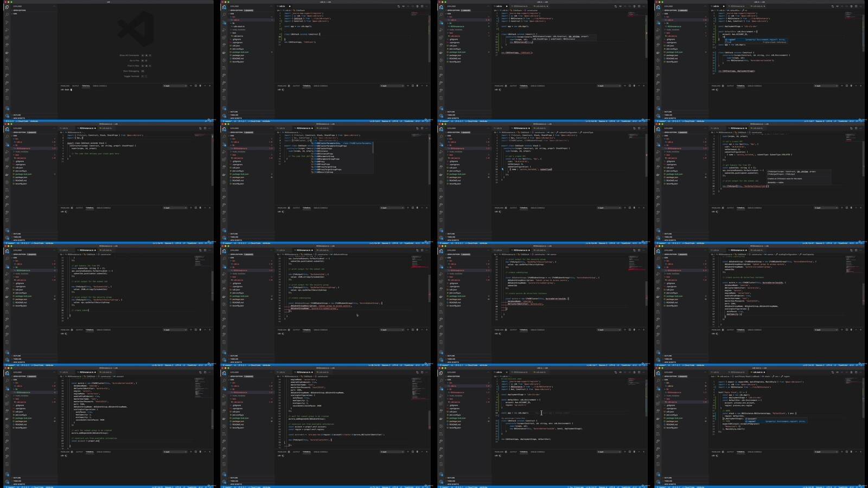Select the Debug Console tab in the welcome-screen thumbnail
868x488 pixels.
[x=100, y=86]
